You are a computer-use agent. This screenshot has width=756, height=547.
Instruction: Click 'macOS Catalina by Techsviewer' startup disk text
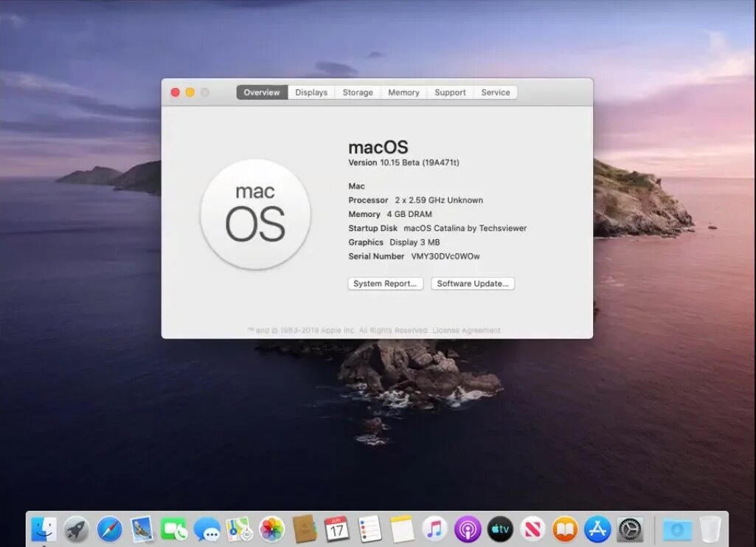coord(465,228)
